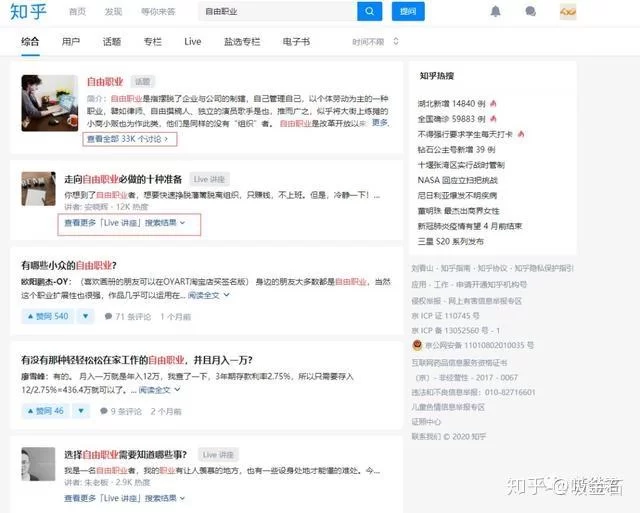Viewport: 640px width, 513px height.
Task: Upvote the answer showing 赞同 540
Action: click(46, 316)
